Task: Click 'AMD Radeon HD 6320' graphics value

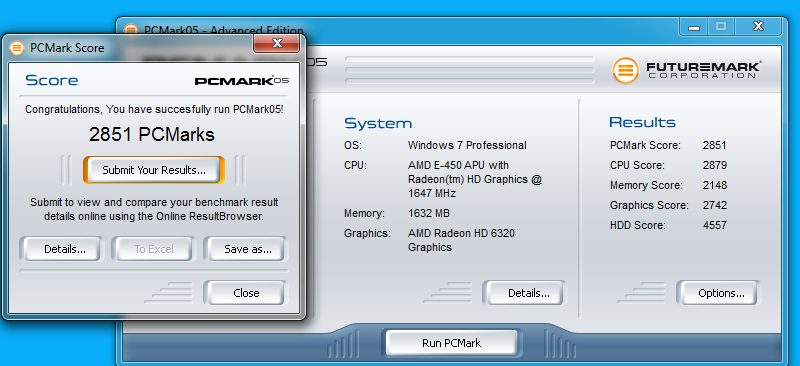Action: click(x=461, y=233)
